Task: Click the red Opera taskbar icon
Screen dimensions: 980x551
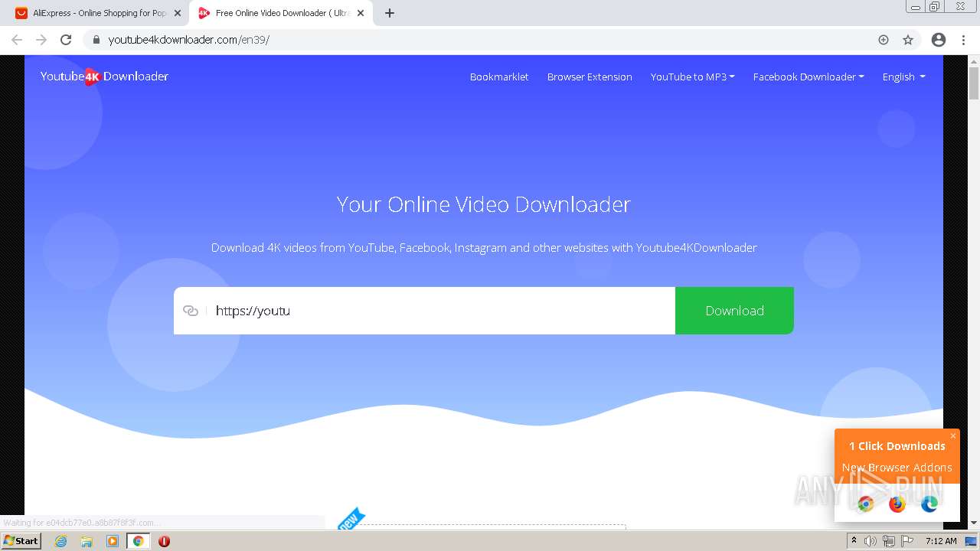Action: 164,541
